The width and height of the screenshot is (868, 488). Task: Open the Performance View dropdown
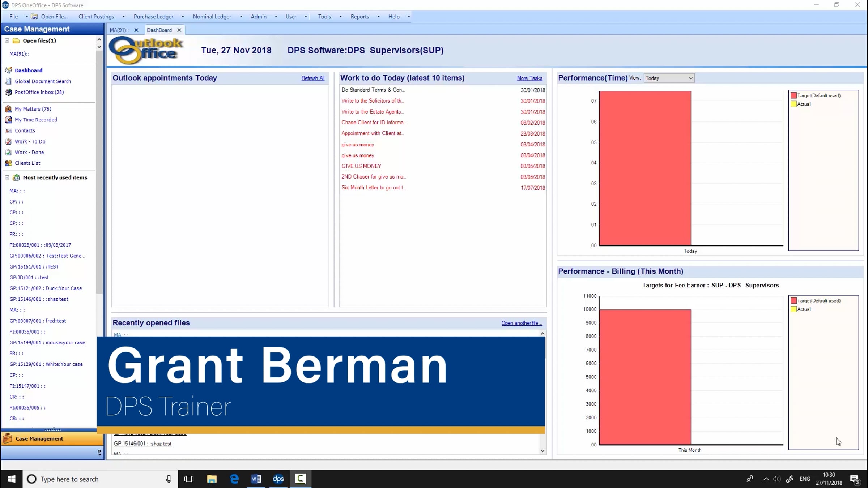point(669,78)
